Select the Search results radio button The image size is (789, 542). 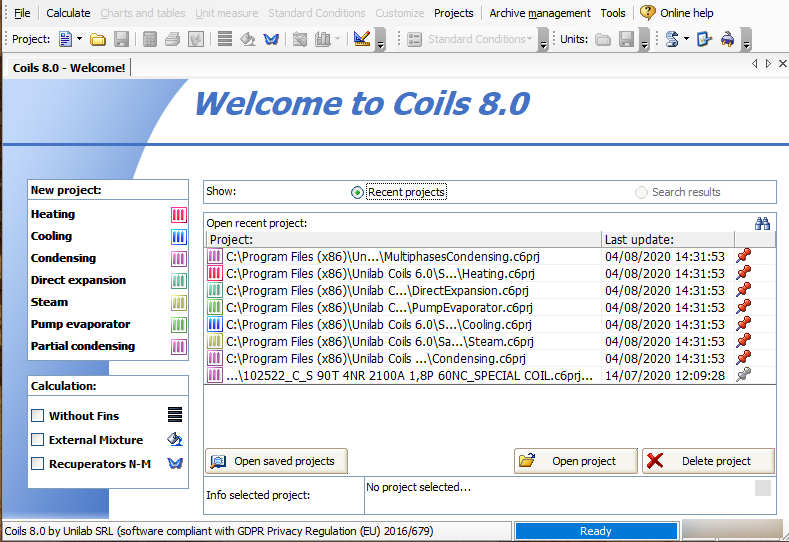tap(641, 192)
